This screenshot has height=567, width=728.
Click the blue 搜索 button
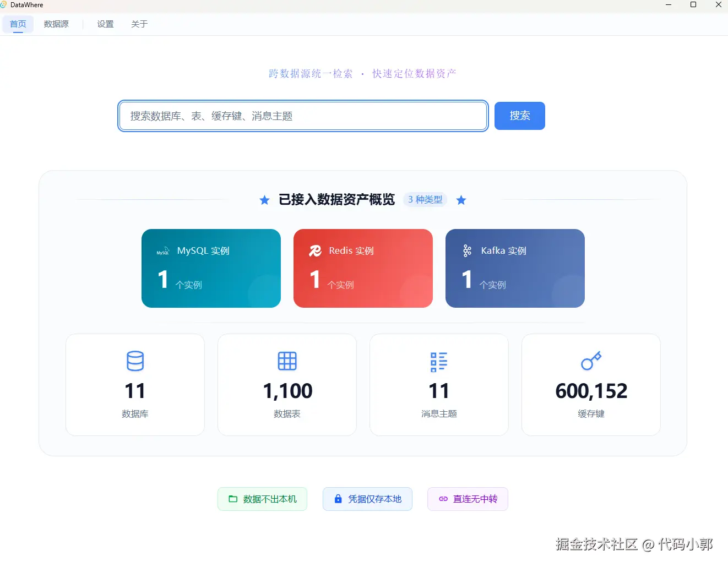[x=519, y=116]
